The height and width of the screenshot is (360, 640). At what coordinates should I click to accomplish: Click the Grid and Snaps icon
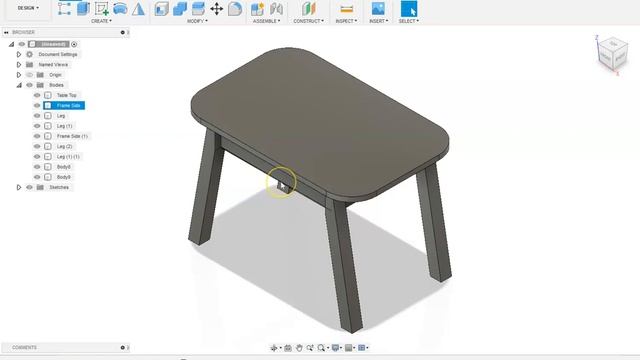349,348
